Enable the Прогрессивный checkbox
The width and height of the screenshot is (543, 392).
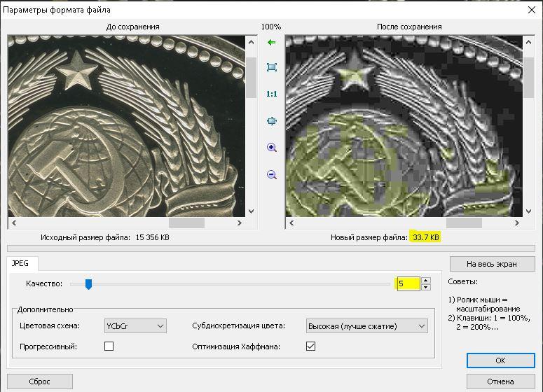point(109,346)
